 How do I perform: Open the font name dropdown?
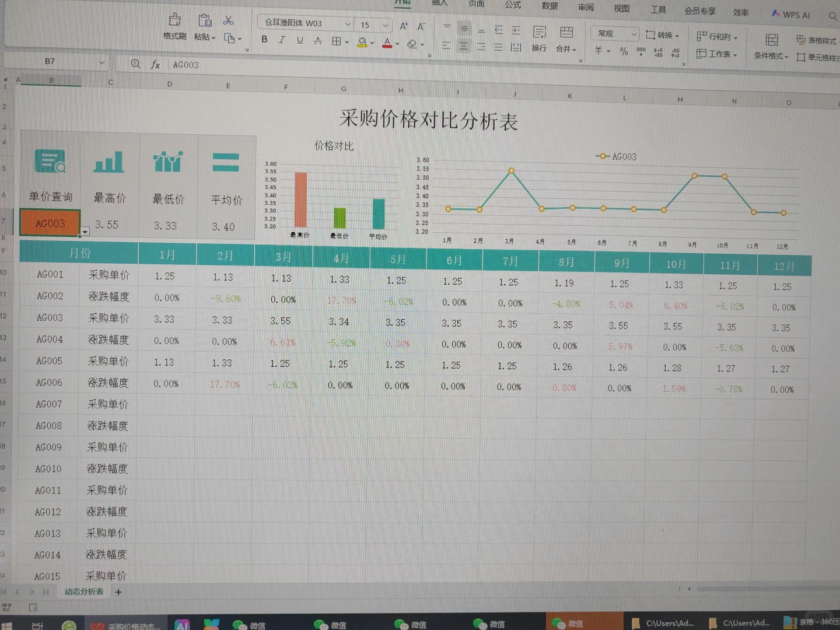click(x=346, y=24)
